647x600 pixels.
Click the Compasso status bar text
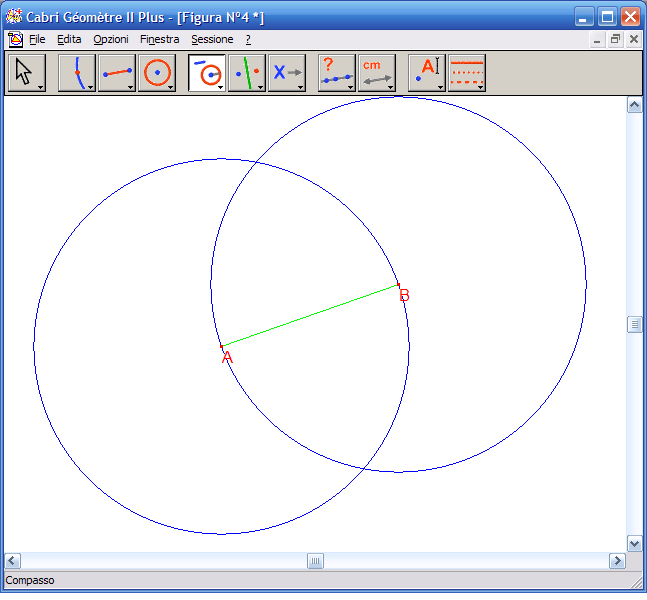pyautogui.click(x=30, y=581)
